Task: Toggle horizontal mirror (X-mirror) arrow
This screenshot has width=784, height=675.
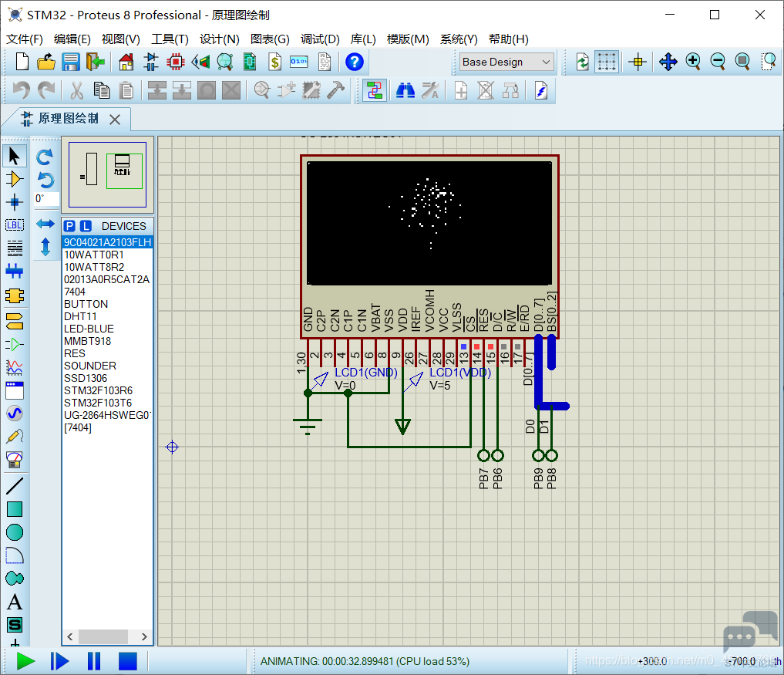Action: [45, 224]
